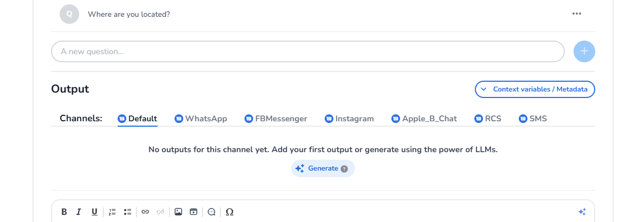This screenshot has height=222, width=644.
Task: Switch to the WhatsApp channel tab
Action: coord(201,119)
